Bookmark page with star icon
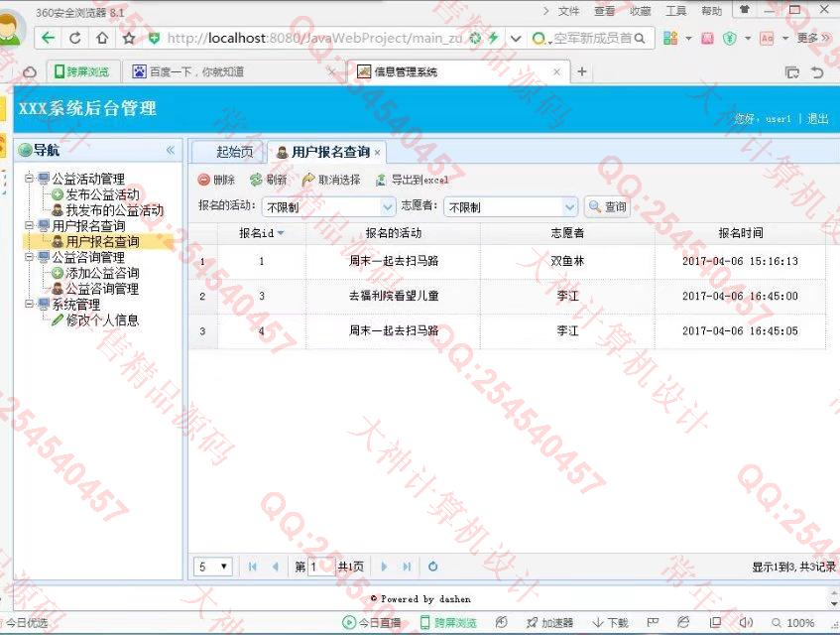Screen dimensions: 840x635 click(x=129, y=38)
